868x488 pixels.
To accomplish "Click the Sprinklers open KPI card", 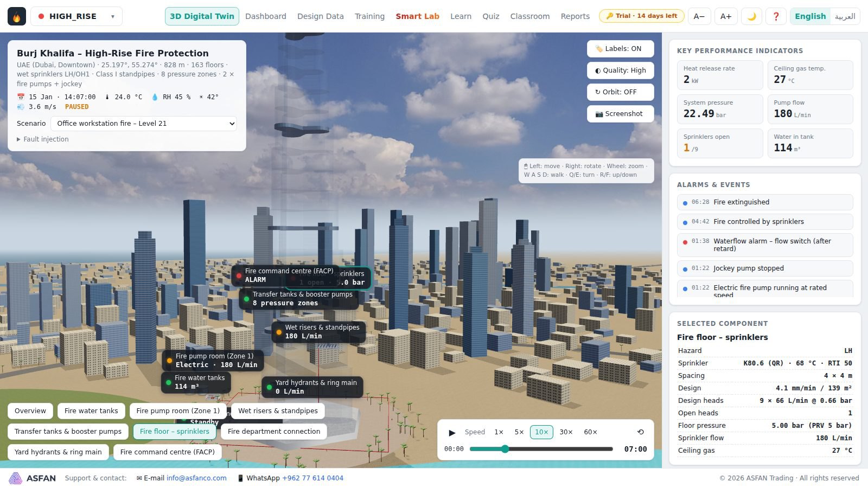I will (x=720, y=143).
